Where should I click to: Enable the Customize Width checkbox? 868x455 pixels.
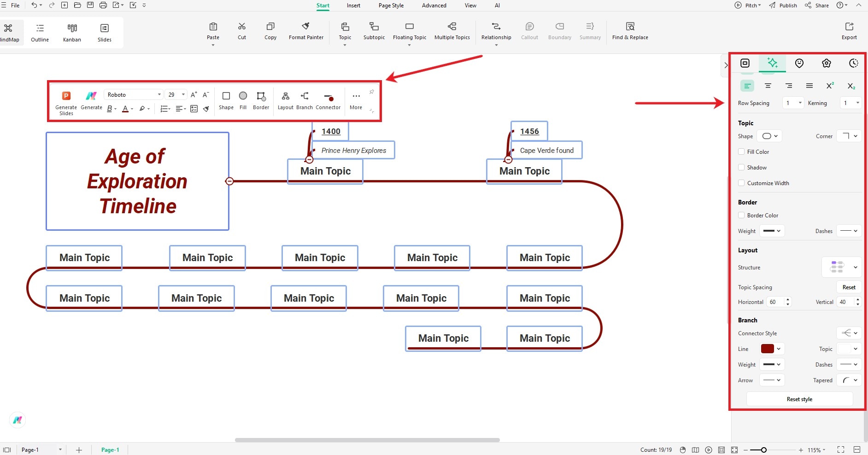(741, 183)
